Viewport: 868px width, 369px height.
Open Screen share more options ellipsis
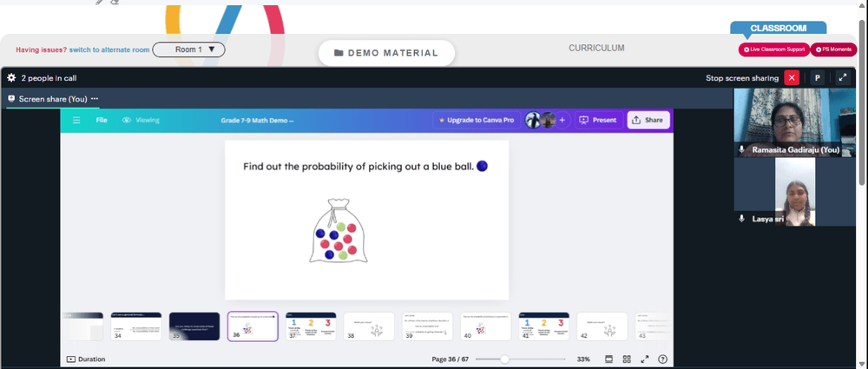[95, 99]
